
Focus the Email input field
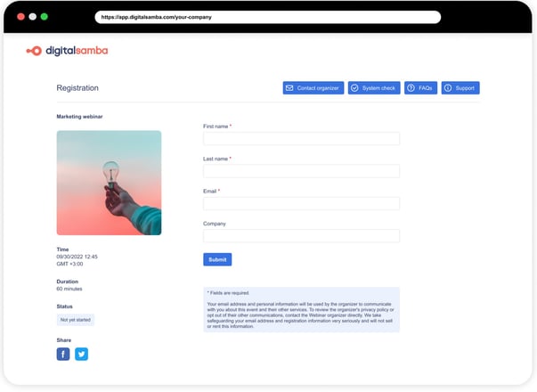(301, 203)
